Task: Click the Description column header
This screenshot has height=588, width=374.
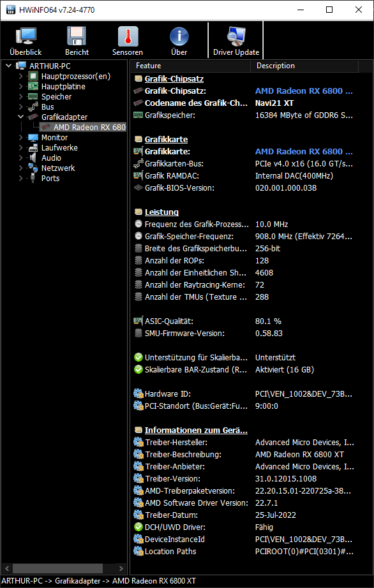Action: [304, 66]
